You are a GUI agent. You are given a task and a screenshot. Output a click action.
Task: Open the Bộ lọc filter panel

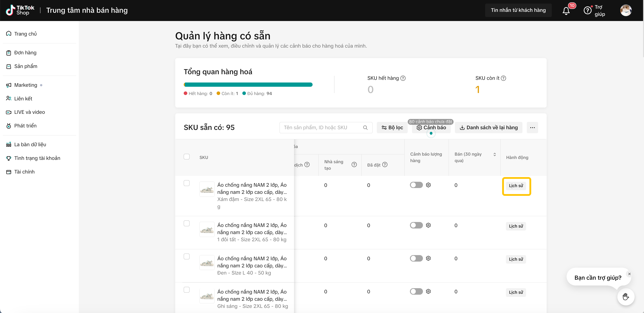pyautogui.click(x=392, y=128)
